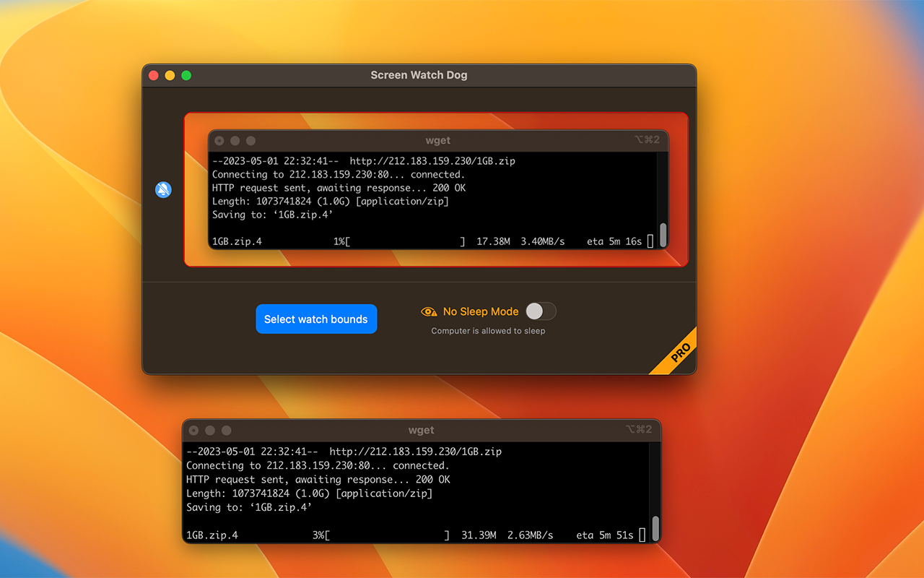
Task: Click the lower wget terminal scrollbar
Action: tap(655, 528)
